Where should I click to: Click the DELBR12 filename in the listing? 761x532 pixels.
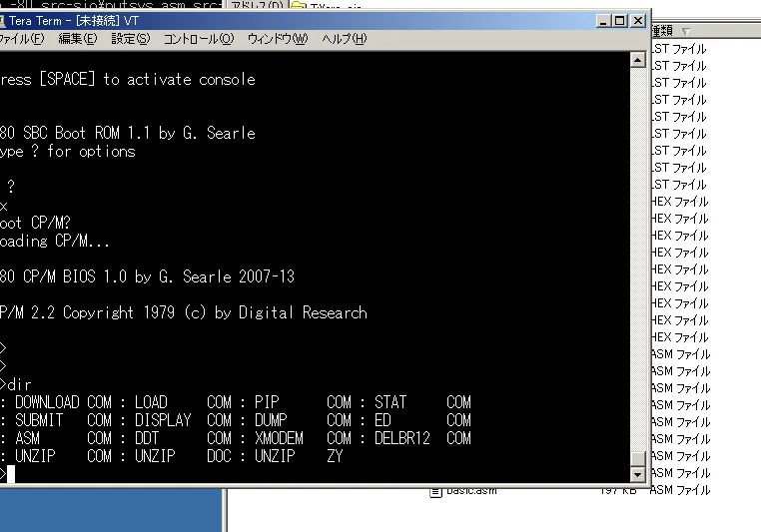pos(401,438)
